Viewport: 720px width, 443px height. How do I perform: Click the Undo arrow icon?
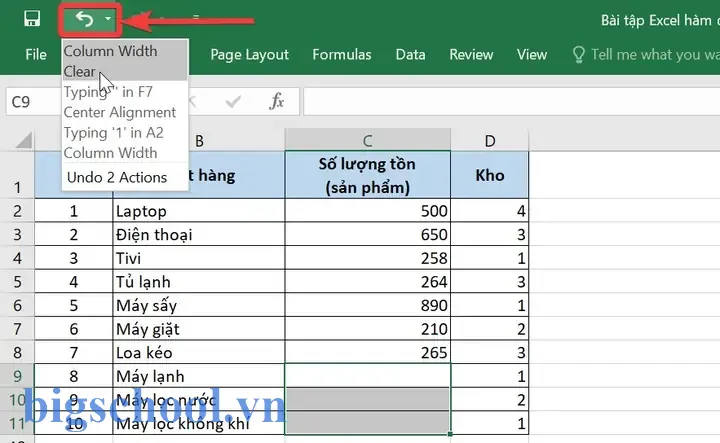tap(84, 19)
